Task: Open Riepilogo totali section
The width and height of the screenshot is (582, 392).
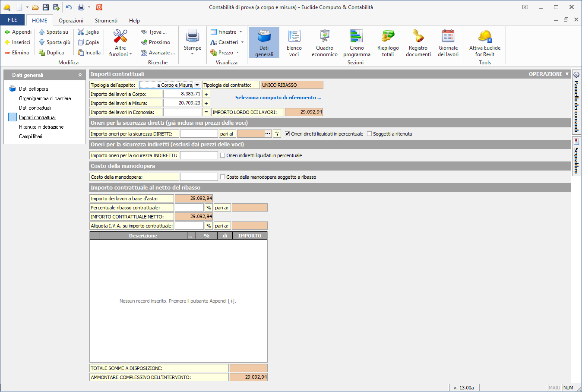Action: point(388,43)
